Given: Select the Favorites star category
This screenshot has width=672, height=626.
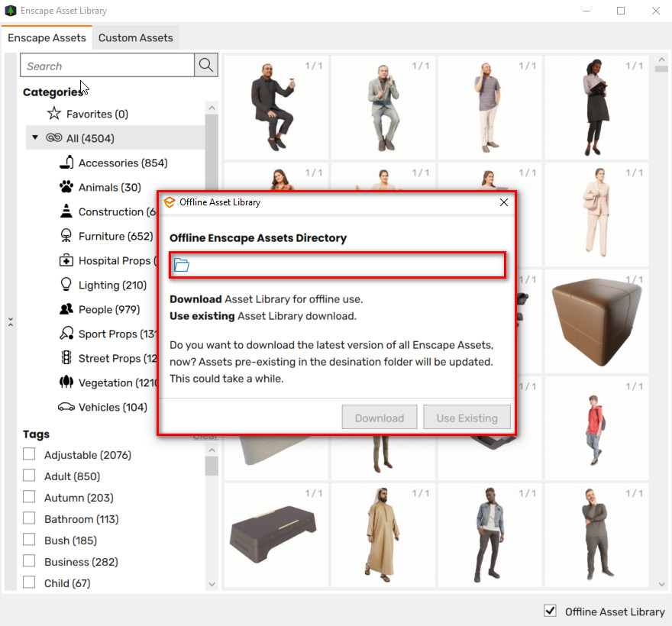Looking at the screenshot, I should tap(54, 114).
